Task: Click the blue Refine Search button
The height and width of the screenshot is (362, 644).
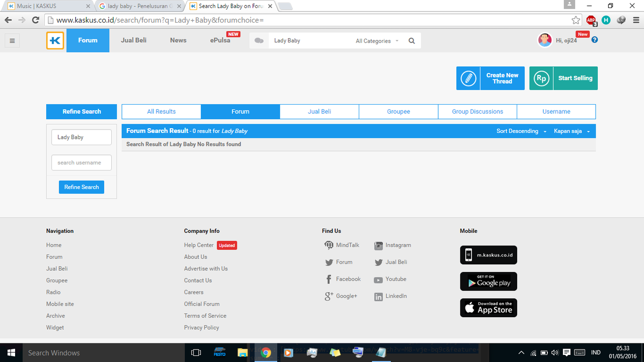Action: [82, 187]
